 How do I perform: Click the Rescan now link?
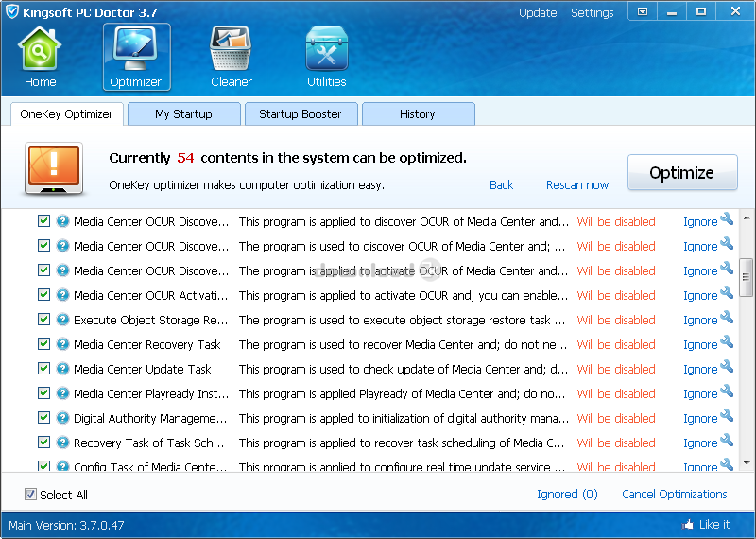coord(577,184)
